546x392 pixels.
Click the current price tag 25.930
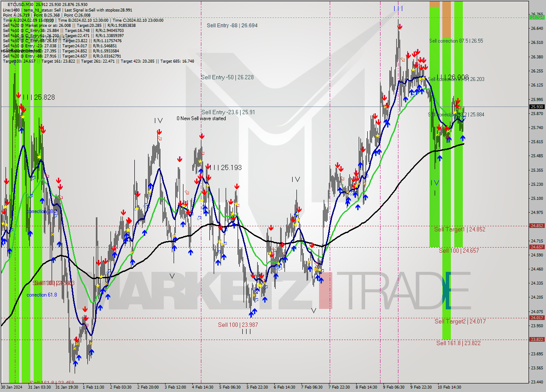[x=537, y=107]
